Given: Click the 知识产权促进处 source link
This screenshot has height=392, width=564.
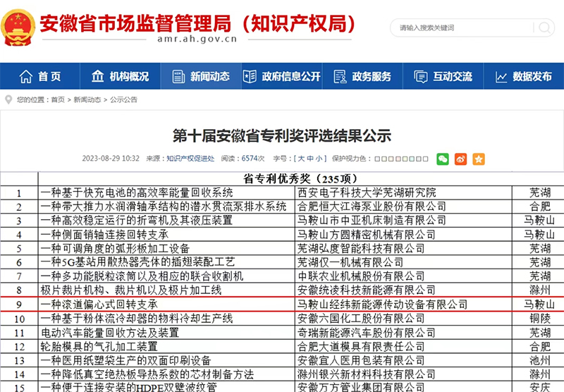Looking at the screenshot, I should coord(190,159).
